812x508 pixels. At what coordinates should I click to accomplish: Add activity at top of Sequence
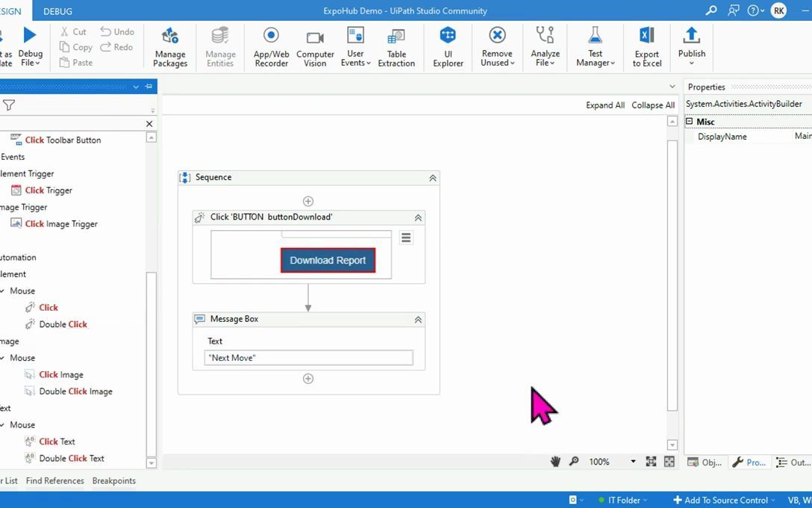tap(308, 201)
